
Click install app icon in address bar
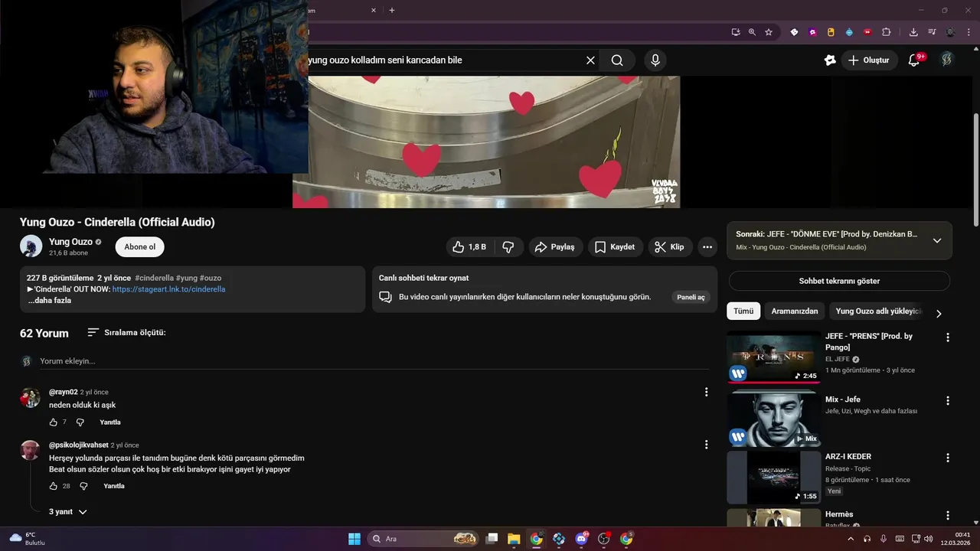736,32
